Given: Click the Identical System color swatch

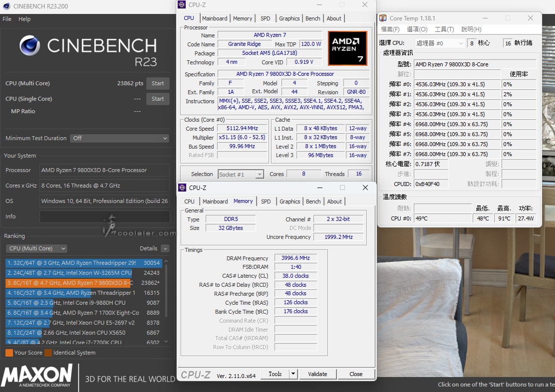Looking at the screenshot, I should pyautogui.click(x=48, y=353).
